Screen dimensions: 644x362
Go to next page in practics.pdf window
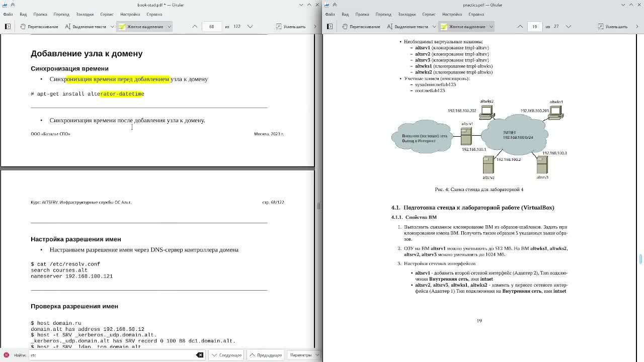click(569, 27)
